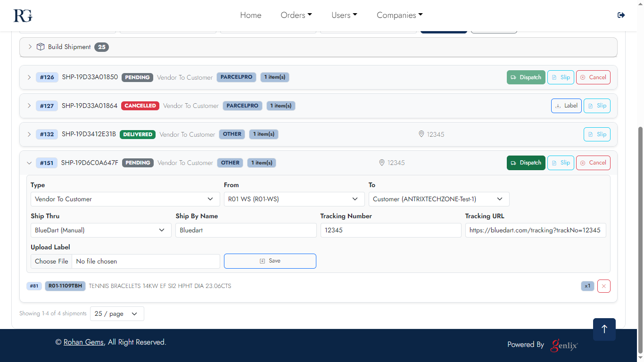Open the Orders menu
The image size is (644, 362).
296,15
